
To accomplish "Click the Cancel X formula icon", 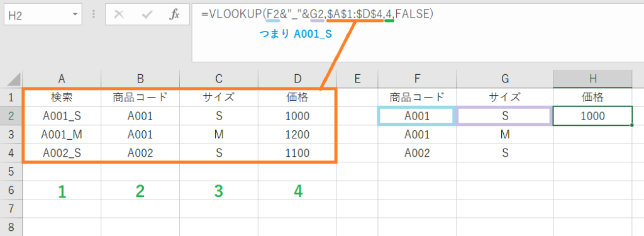I will tap(119, 15).
